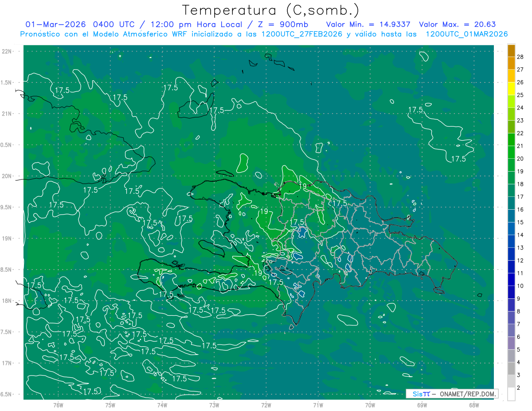The image size is (532, 411).
Task: Click the "Valor Min. = 14.9337" value
Action: coord(369,24)
